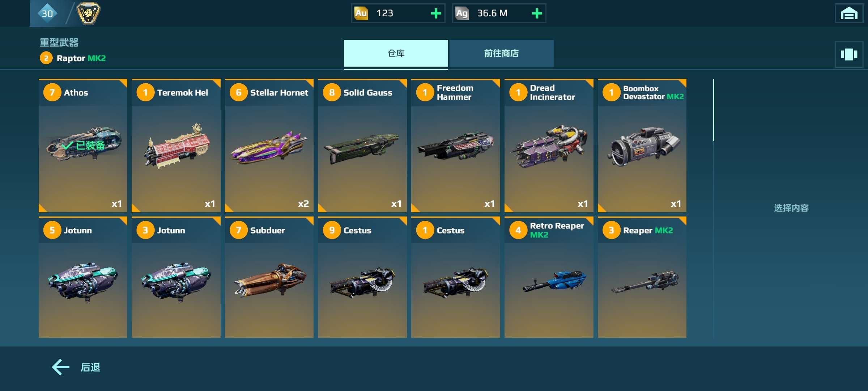Screen dimensions: 868x391
Task: Add silver with Ag plus icon
Action: 537,13
